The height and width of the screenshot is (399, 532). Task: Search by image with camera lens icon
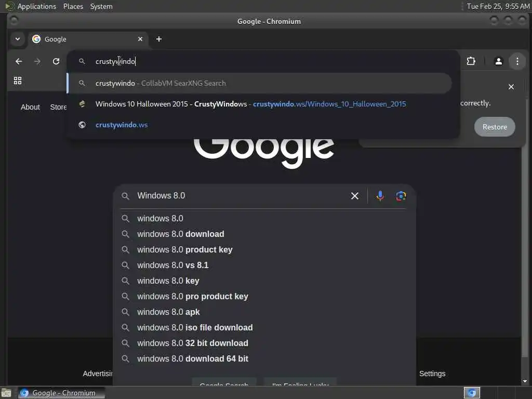click(401, 196)
